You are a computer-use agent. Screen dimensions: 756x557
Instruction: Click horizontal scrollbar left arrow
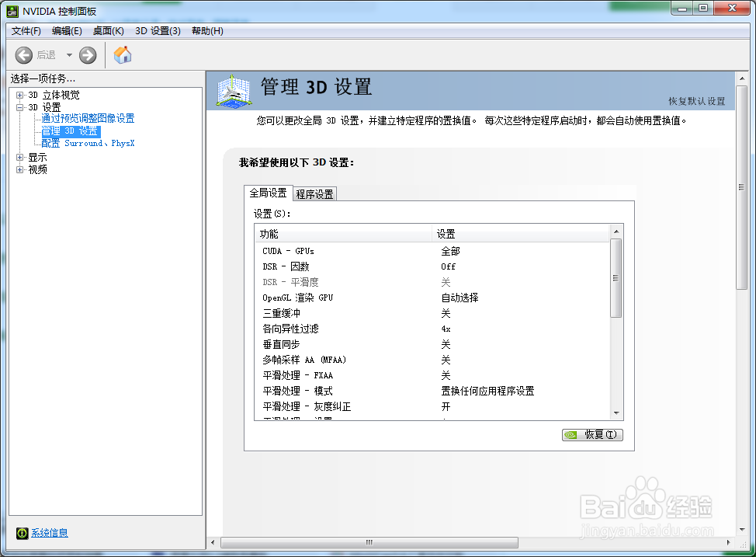[213, 542]
